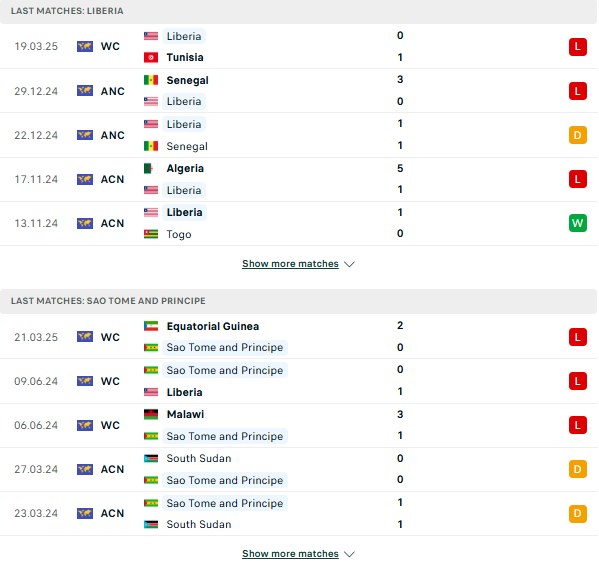
Task: Expand chevron under Sao Tome's last matches
Action: point(349,554)
